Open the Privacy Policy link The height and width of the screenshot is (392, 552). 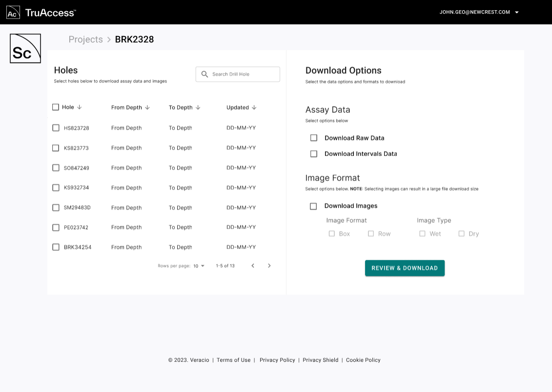pos(277,360)
